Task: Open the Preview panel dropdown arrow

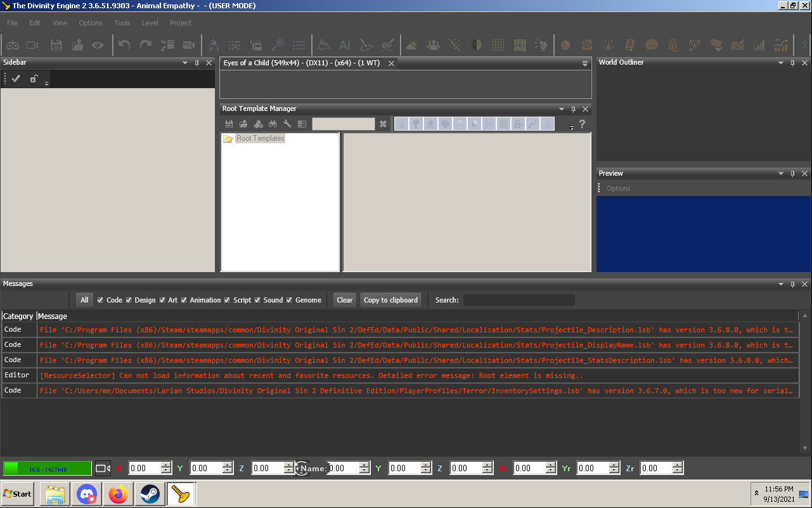Action: point(781,174)
